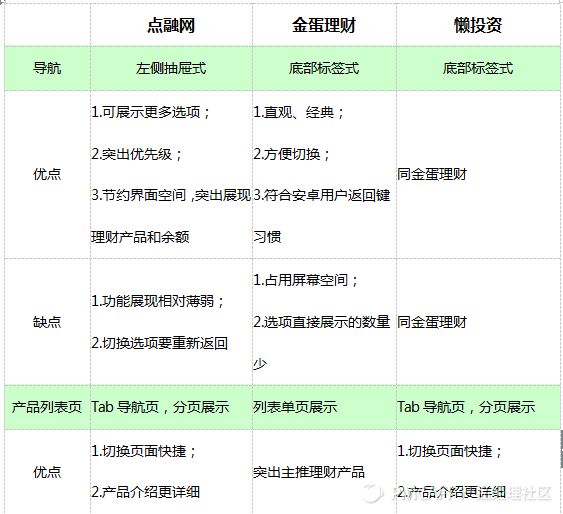Click 底部标签式 in the 金蛋理财 column
The image size is (563, 514).
point(324,68)
